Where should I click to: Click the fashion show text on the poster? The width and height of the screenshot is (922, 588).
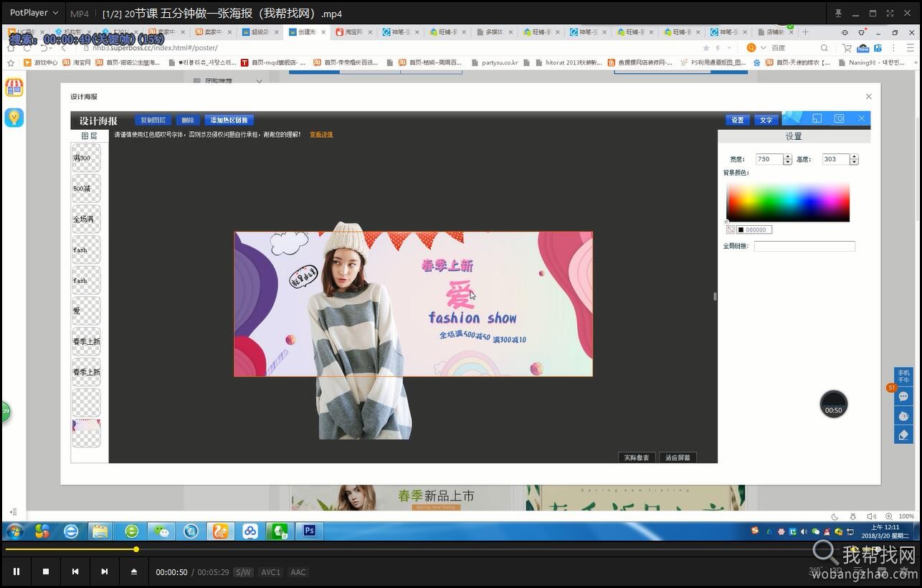[x=472, y=318]
